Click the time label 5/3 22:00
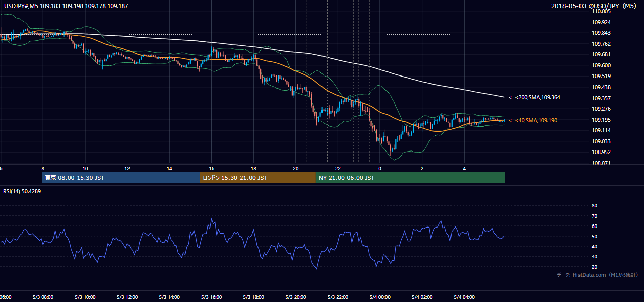This screenshot has width=644, height=302. point(338,297)
